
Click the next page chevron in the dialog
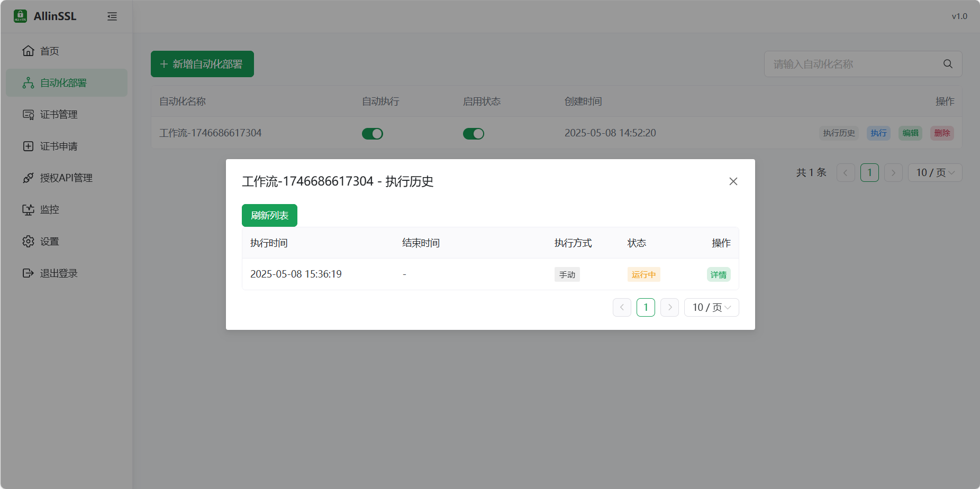click(669, 307)
